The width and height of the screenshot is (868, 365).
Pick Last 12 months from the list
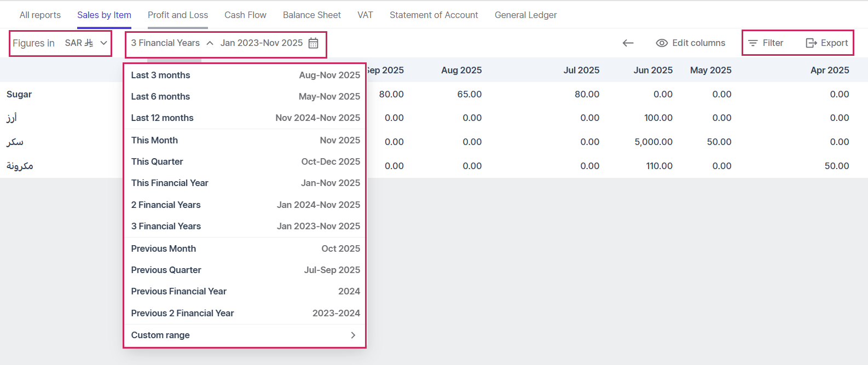162,118
